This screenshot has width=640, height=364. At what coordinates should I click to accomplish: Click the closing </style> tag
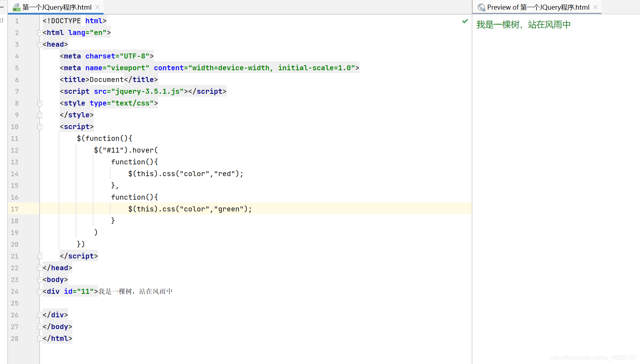tap(77, 115)
